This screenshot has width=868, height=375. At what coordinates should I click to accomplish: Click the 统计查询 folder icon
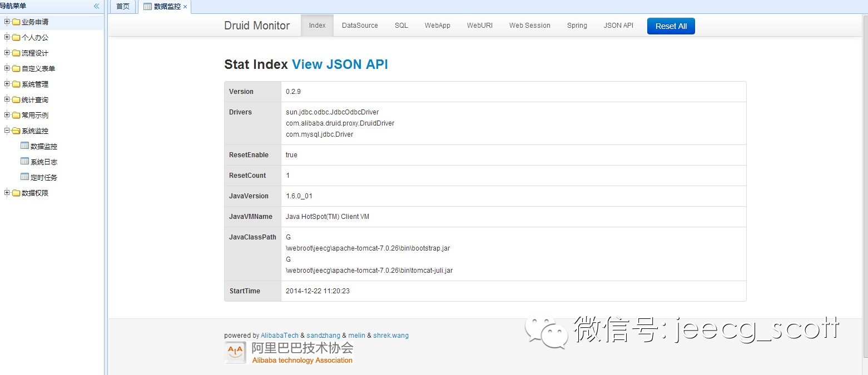click(16, 100)
